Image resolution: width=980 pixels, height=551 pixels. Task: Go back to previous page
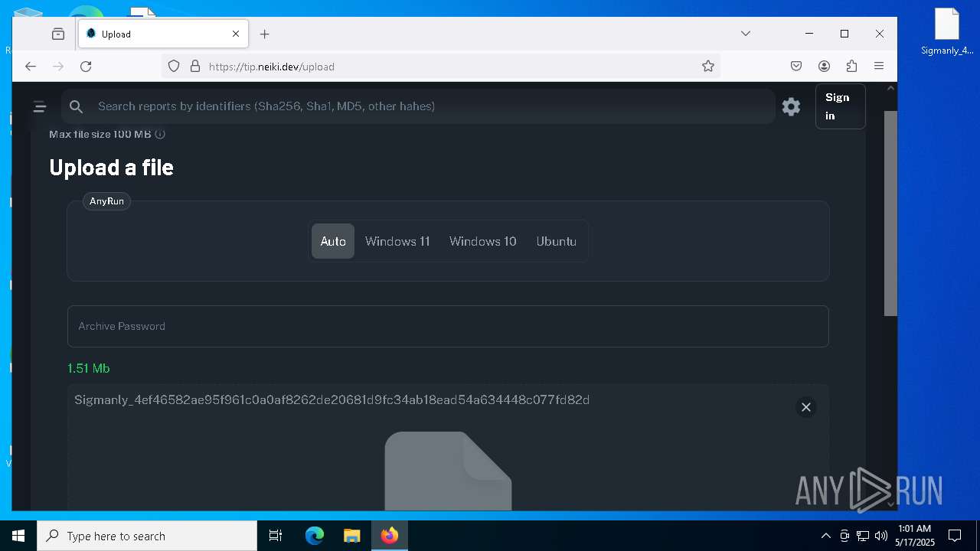(31, 67)
